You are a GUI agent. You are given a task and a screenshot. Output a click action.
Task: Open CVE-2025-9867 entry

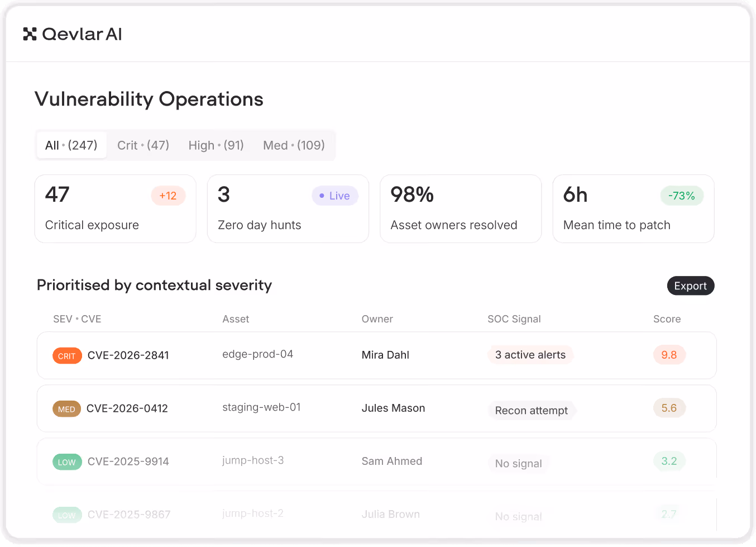(x=129, y=515)
